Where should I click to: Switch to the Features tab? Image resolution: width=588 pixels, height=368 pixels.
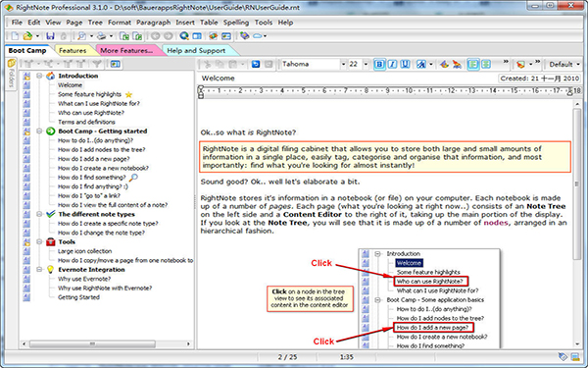[73, 50]
